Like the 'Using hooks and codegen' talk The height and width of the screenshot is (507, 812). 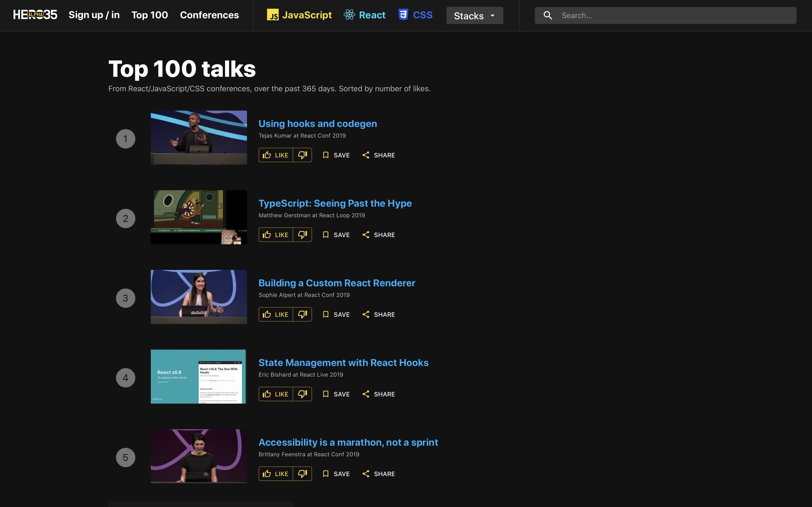pyautogui.click(x=275, y=155)
